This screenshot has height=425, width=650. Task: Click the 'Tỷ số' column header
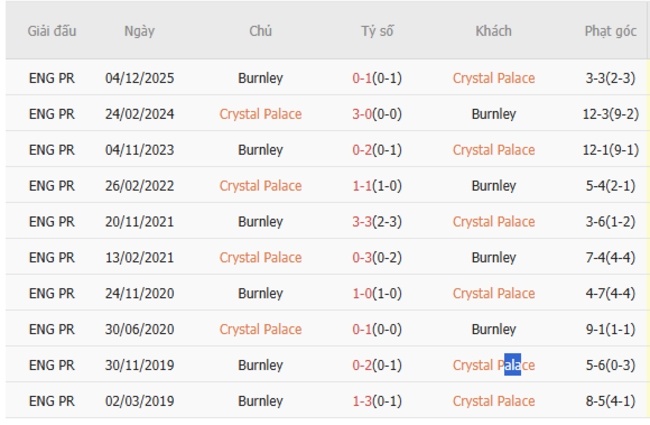click(x=377, y=31)
